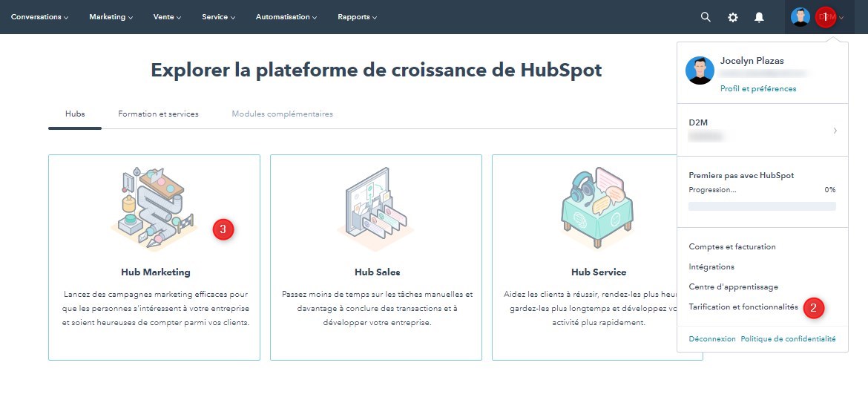Open Tarification et fonctionnalités entry
The height and width of the screenshot is (403, 868).
click(x=743, y=307)
